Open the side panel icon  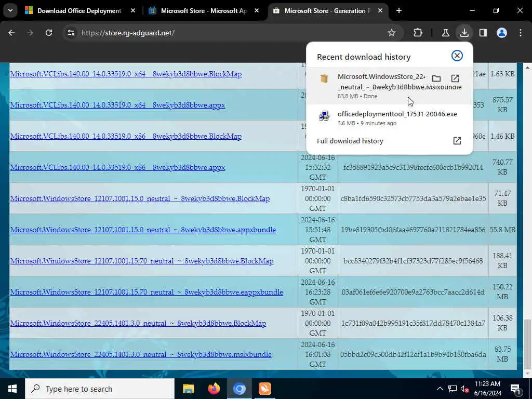[483, 33]
